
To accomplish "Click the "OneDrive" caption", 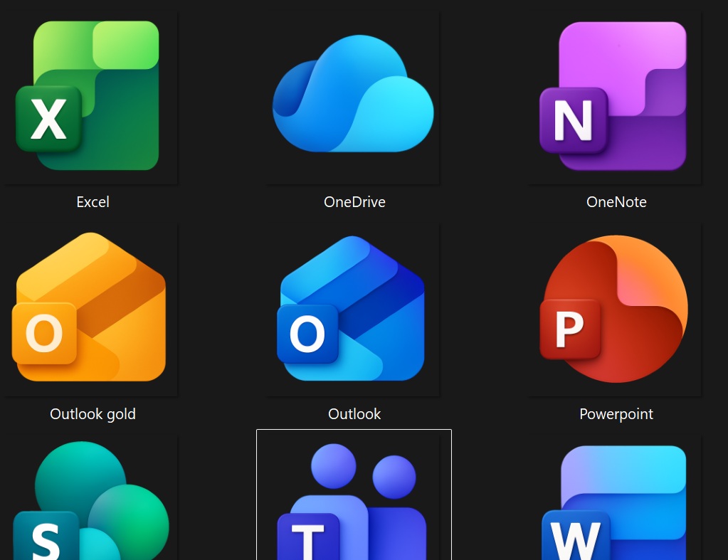I will click(354, 202).
